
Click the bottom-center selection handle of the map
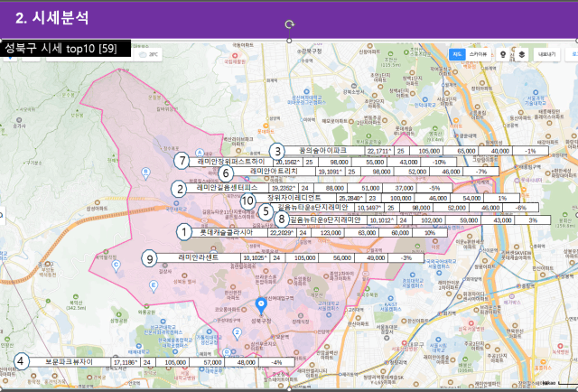click(289, 389)
